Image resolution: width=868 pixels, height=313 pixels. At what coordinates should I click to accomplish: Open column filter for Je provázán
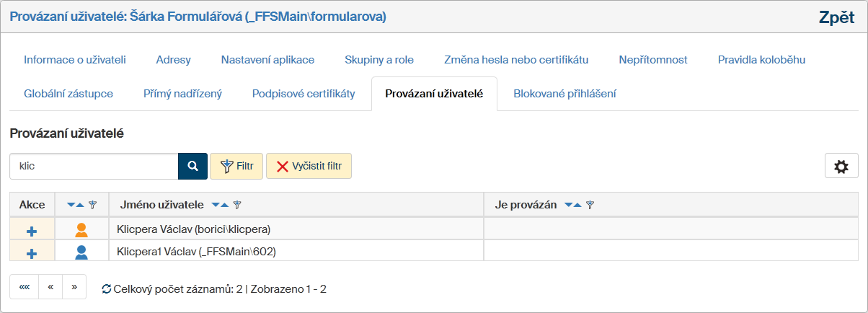coord(590,205)
